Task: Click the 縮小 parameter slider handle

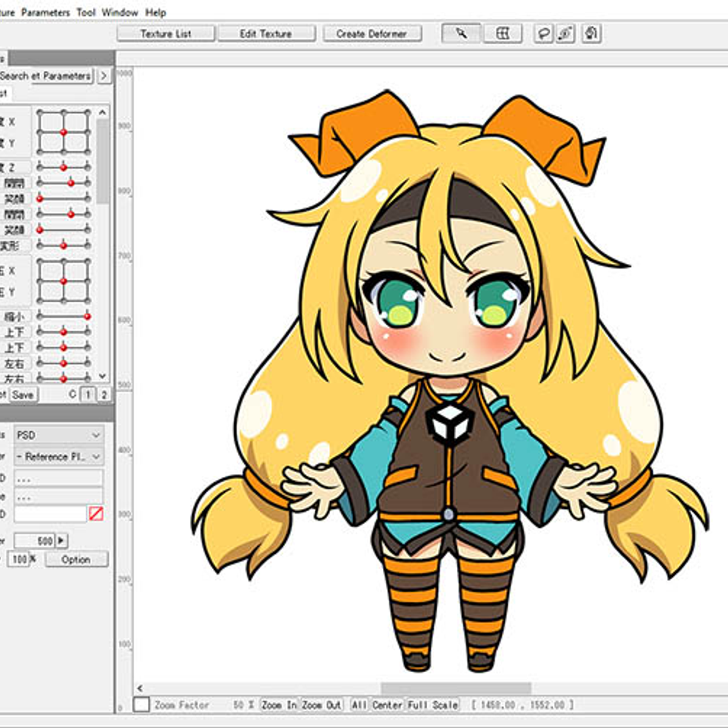Action: point(87,316)
